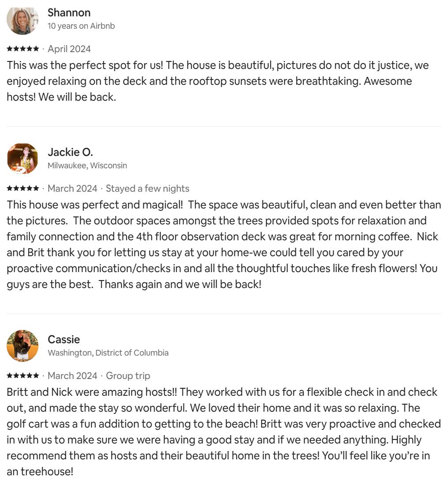Click Cassie's review text about the golf cart
Viewport: 448px width, 485px height.
click(224, 432)
